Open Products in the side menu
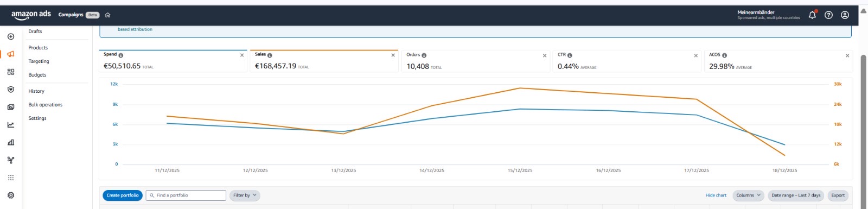 (38, 48)
